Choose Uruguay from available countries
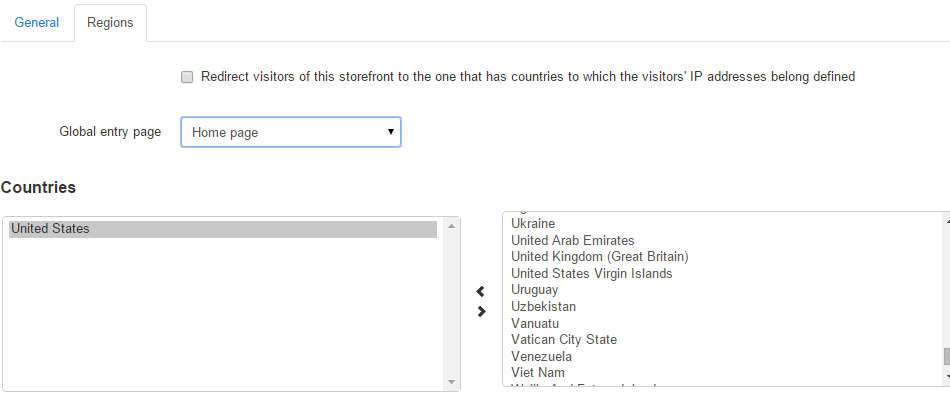 click(534, 290)
